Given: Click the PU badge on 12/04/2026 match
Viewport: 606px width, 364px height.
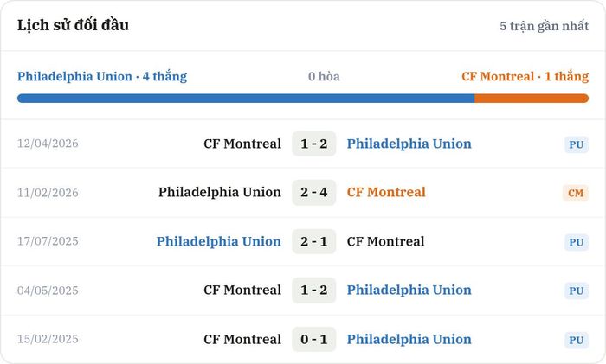Looking at the screenshot, I should pyautogui.click(x=577, y=144).
